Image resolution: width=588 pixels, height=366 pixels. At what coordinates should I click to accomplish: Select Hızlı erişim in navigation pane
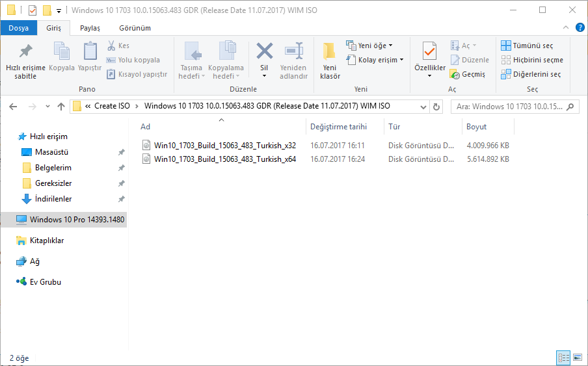point(48,137)
